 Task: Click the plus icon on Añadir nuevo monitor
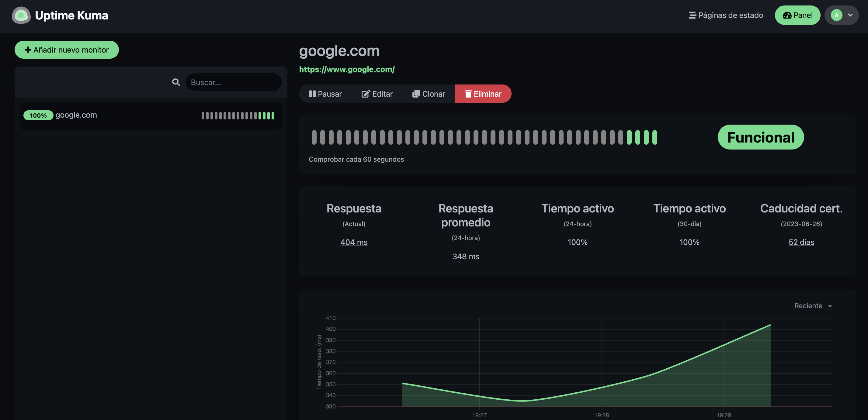point(28,50)
